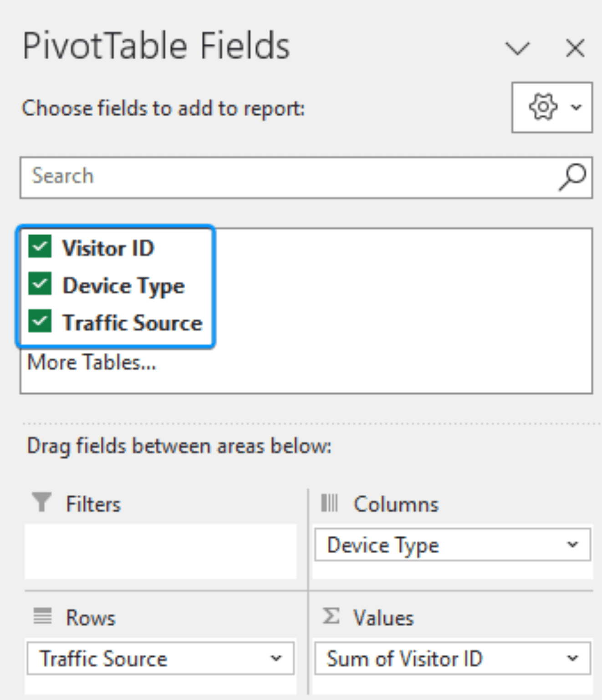Image resolution: width=602 pixels, height=700 pixels.
Task: Click the Columns area icon
Action: tap(329, 503)
